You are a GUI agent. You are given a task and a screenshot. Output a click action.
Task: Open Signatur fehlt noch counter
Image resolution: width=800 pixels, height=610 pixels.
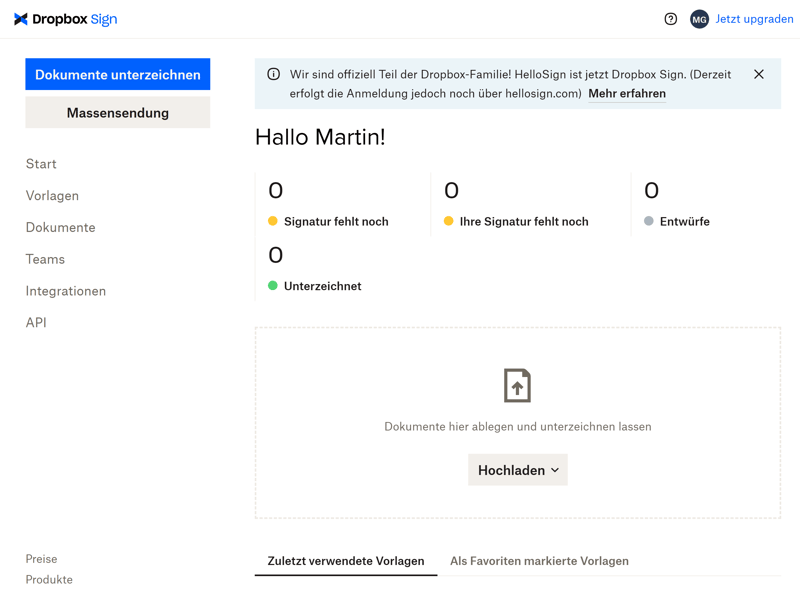336,221
